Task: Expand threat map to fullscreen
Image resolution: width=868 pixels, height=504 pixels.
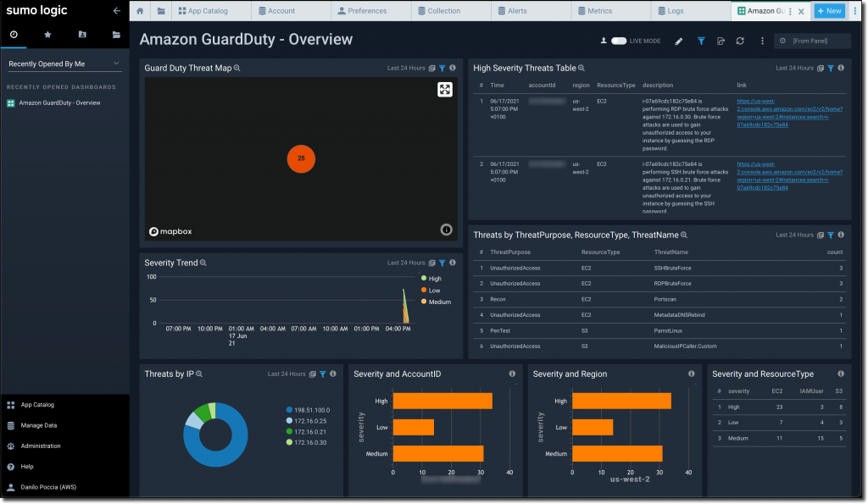Action: point(444,90)
